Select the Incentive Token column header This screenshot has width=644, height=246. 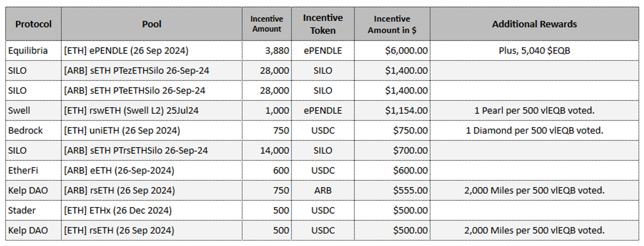coord(323,24)
